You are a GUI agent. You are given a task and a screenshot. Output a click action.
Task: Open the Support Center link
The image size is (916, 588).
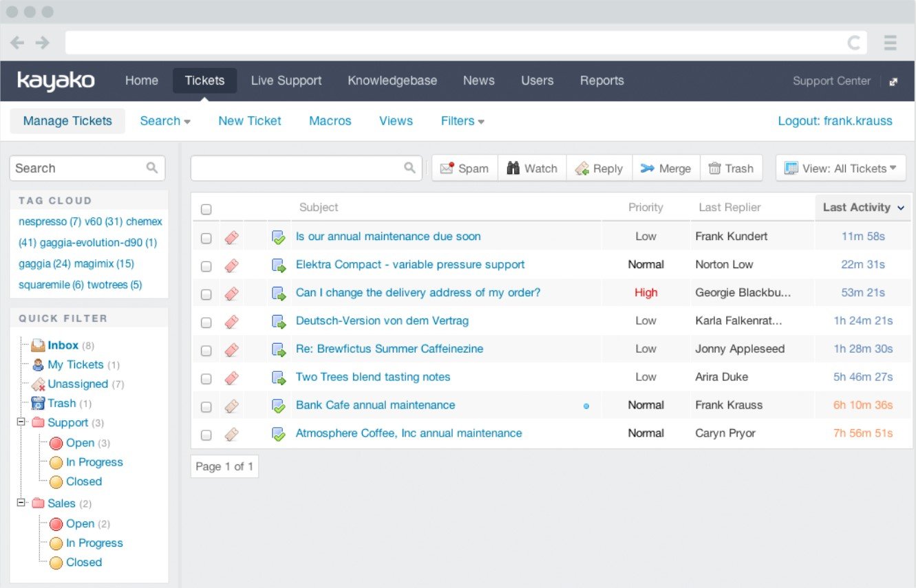tap(831, 81)
